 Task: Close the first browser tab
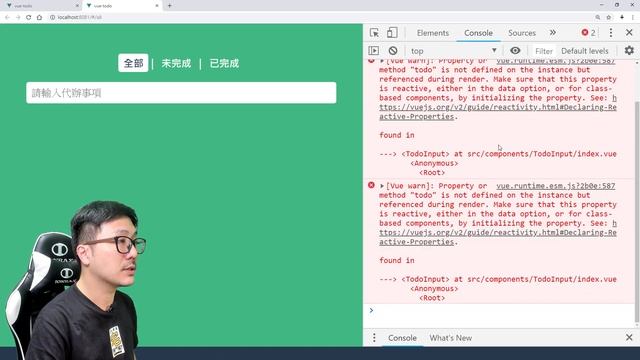point(77,6)
